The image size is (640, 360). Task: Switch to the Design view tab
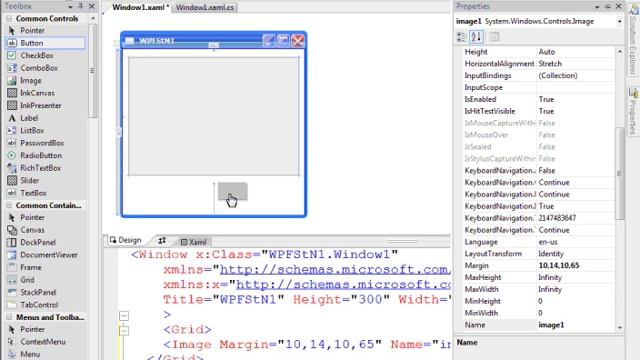click(x=125, y=240)
